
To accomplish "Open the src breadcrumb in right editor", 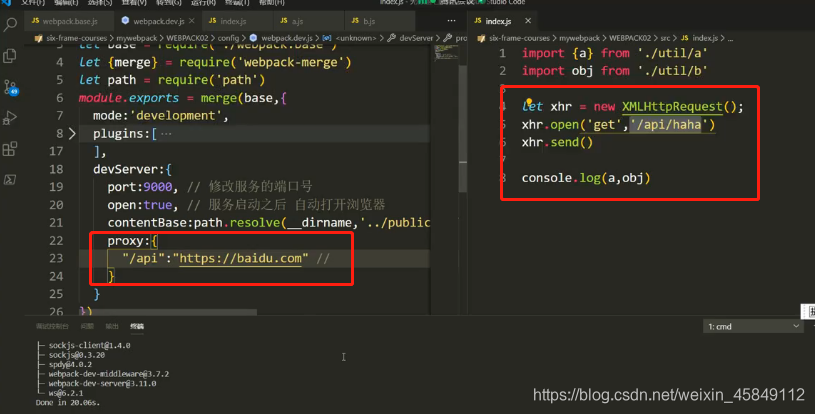I will point(665,38).
